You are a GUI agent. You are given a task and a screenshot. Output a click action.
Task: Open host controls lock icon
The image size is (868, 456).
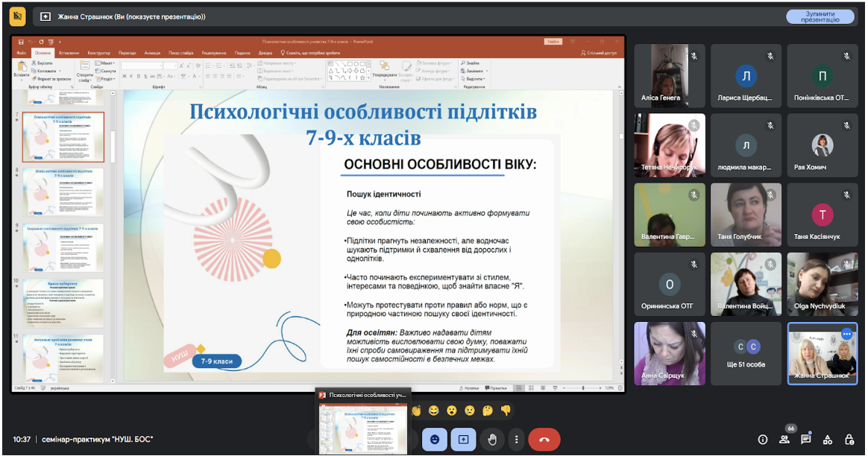[849, 440]
